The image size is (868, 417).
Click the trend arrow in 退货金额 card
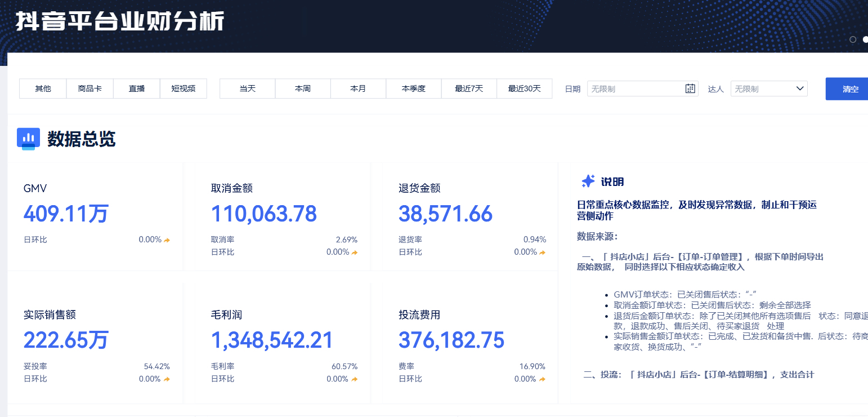[x=542, y=252]
